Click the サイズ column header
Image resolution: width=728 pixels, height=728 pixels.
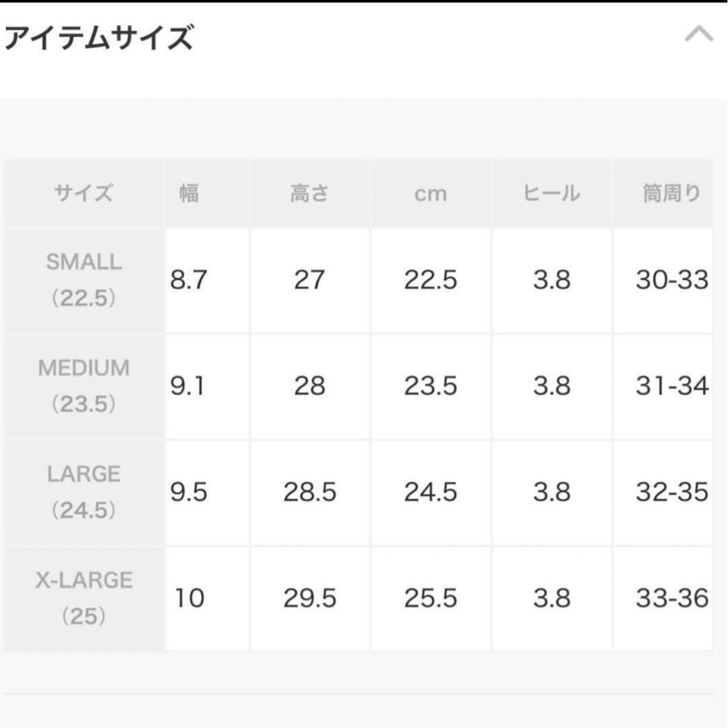click(x=84, y=193)
